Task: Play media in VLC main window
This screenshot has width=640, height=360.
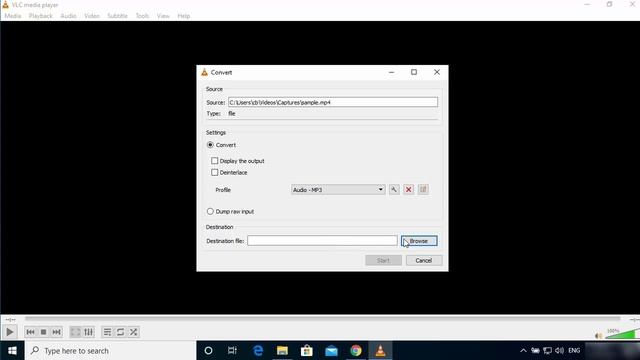Action: (x=10, y=332)
